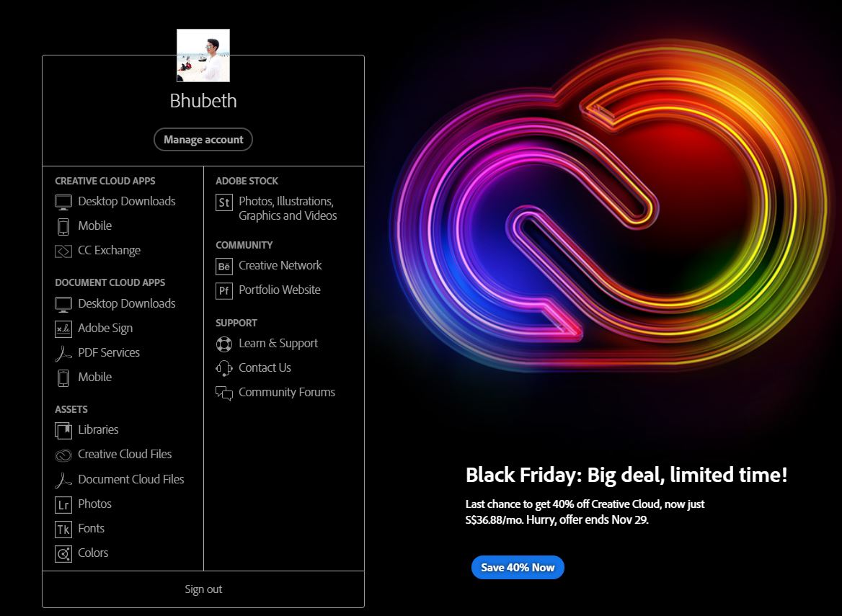Click the Creative Cloud Files cloud icon
This screenshot has height=616, width=842.
pos(63,455)
